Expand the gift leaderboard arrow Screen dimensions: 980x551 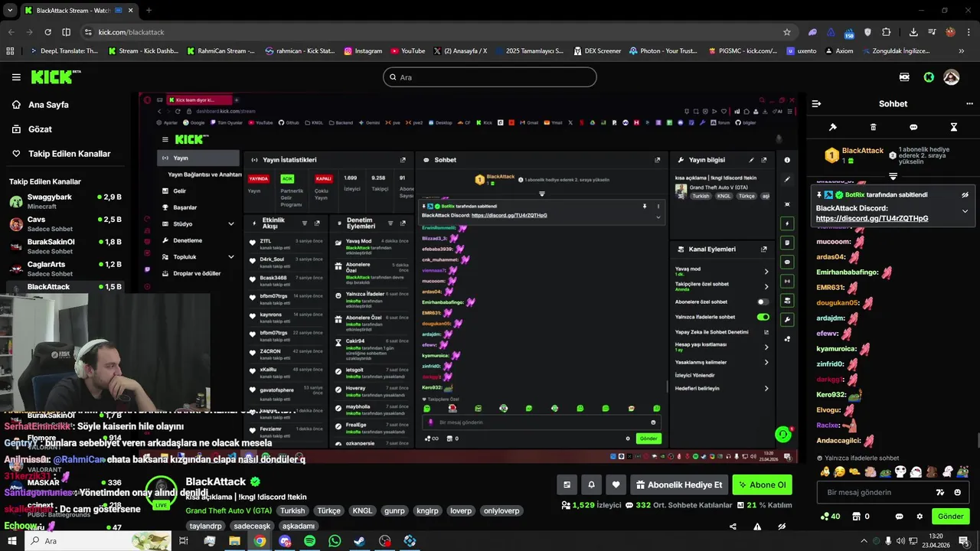pos(893,177)
